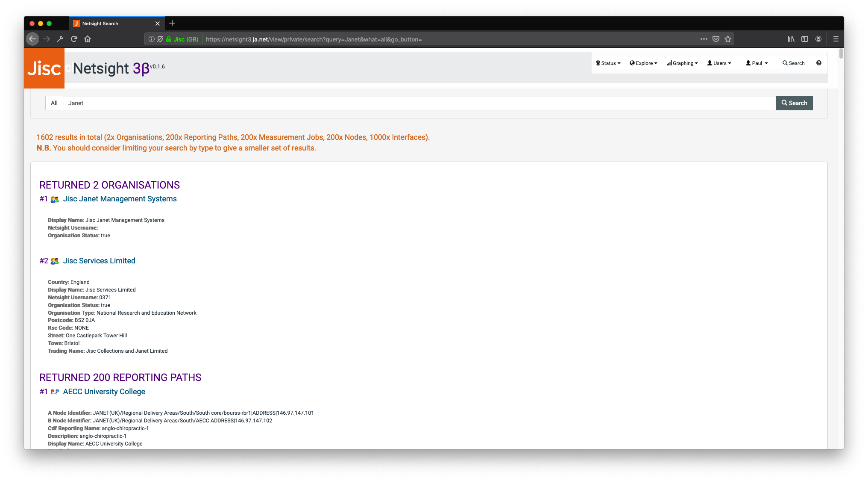The height and width of the screenshot is (481, 868).
Task: Expand the Users dropdown menu
Action: tap(719, 63)
